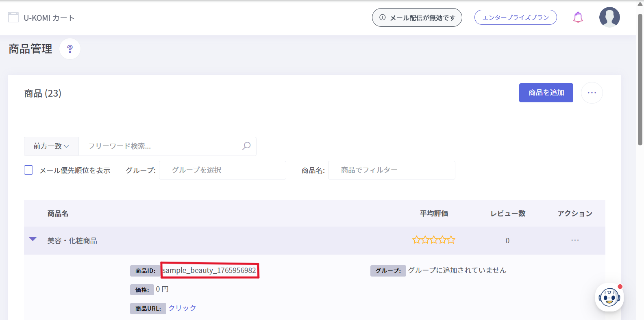
Task: Open the グループを選択 dropdown
Action: (222, 170)
